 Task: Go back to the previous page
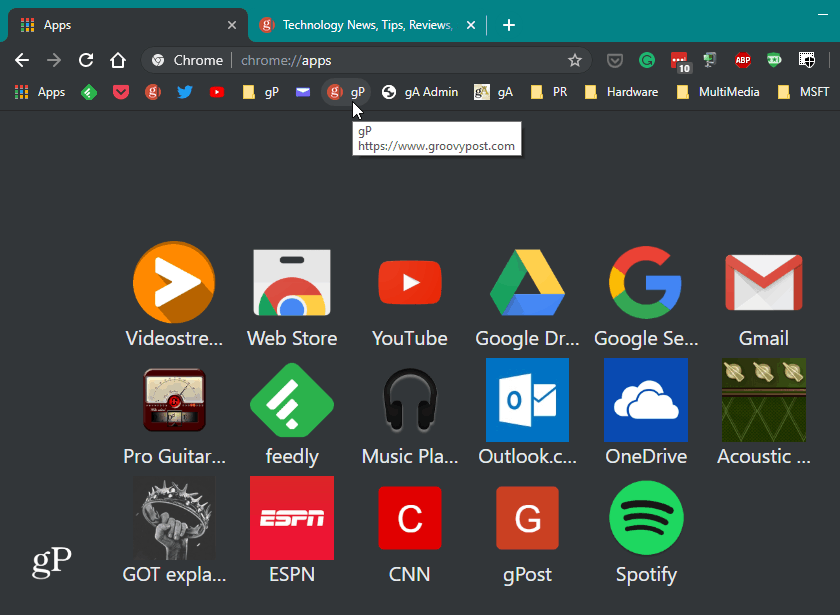click(22, 60)
